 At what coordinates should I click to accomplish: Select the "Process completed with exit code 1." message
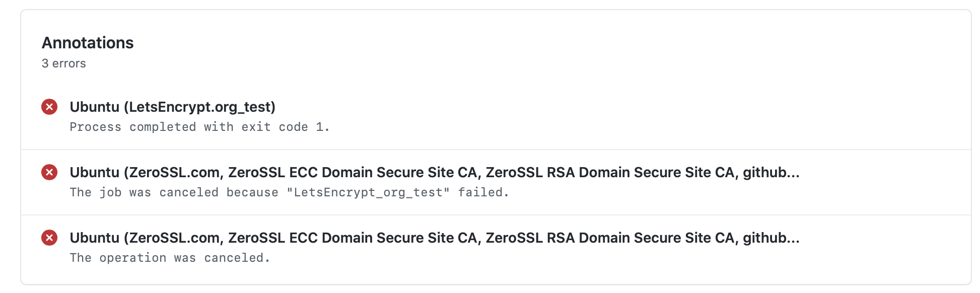[x=199, y=127]
